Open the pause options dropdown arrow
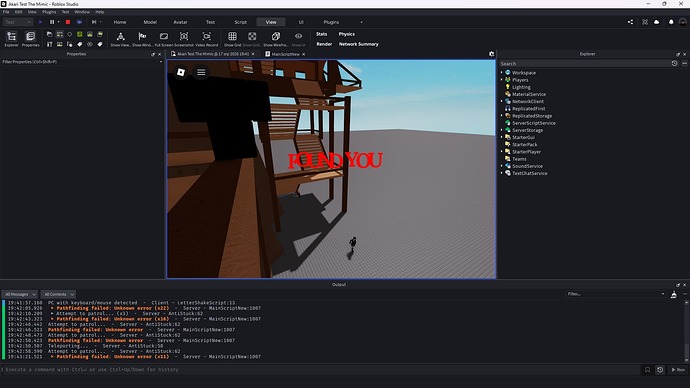690x388 pixels. [59, 22]
